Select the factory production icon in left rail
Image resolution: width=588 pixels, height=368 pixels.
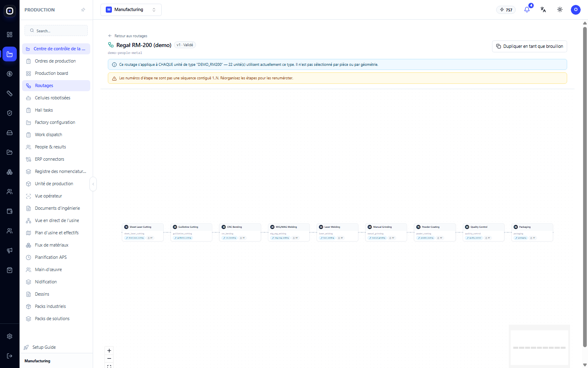[10, 54]
